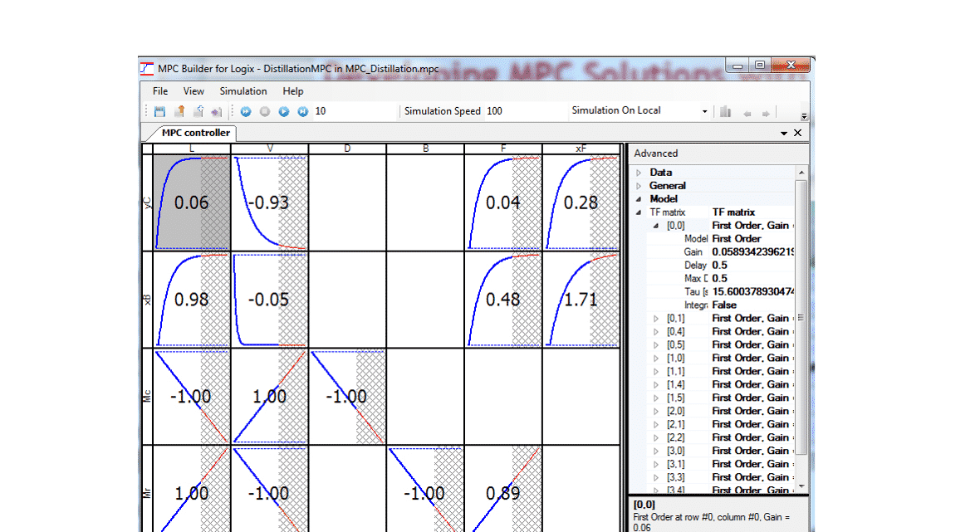
Task: Select the xB-F model cell showing 0.48
Action: 503,299
